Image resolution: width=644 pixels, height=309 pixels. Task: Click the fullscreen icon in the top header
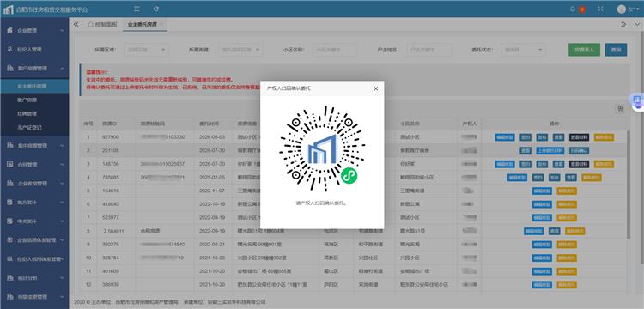pos(601,9)
